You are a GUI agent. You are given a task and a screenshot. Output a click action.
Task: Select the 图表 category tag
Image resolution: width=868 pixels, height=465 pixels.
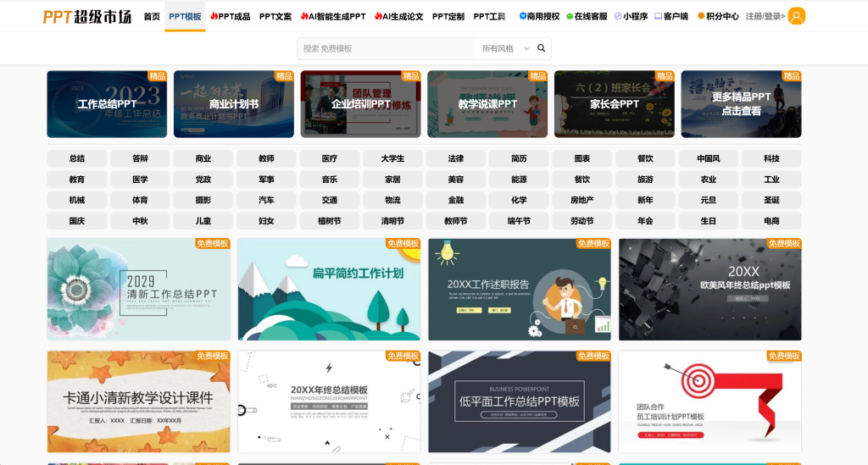pyautogui.click(x=581, y=158)
